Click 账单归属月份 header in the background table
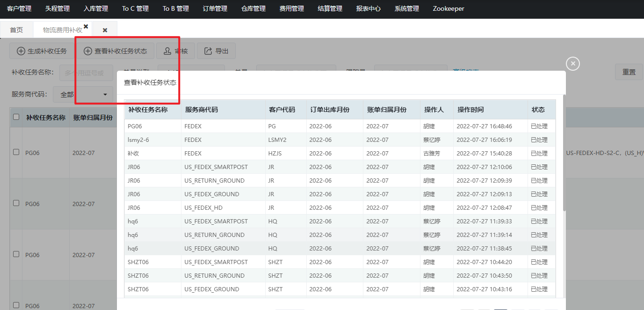This screenshot has height=310, width=644. point(93,118)
